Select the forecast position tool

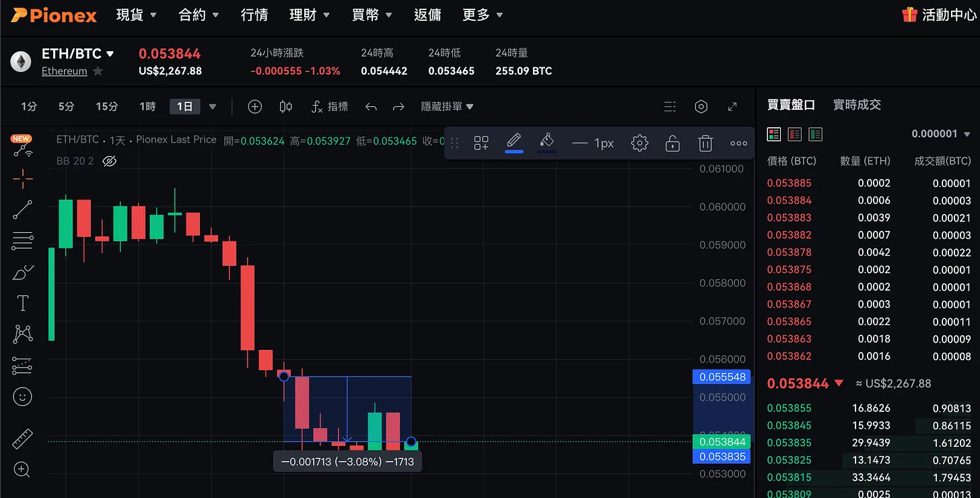(x=22, y=365)
